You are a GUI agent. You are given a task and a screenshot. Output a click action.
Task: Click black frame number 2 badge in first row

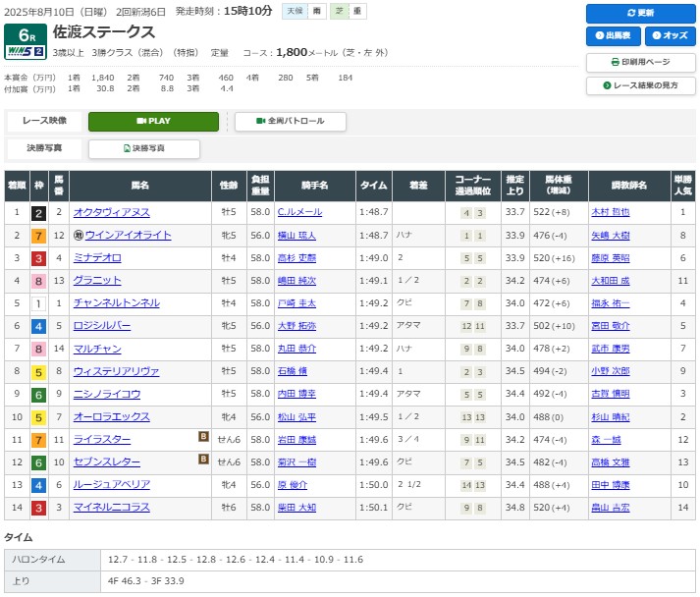click(38, 212)
